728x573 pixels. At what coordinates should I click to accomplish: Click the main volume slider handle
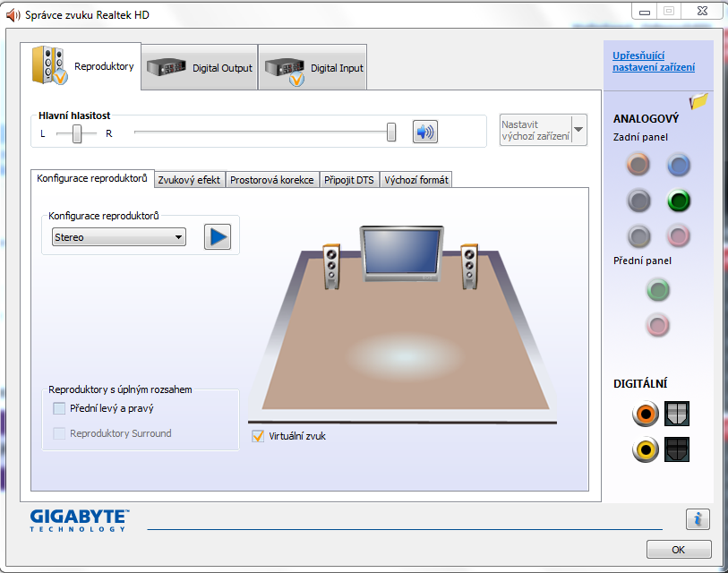click(391, 132)
